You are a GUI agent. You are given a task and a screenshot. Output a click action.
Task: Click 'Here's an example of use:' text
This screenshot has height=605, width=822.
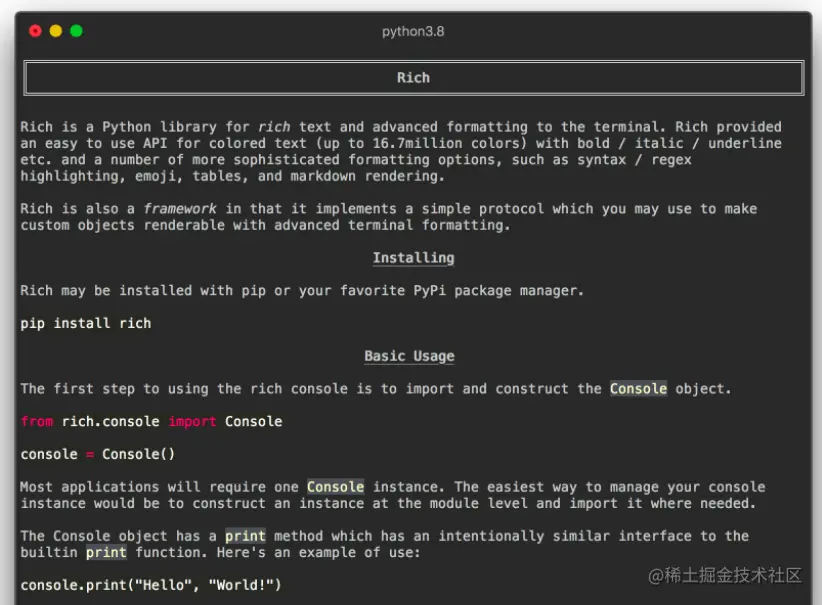pyautogui.click(x=319, y=552)
